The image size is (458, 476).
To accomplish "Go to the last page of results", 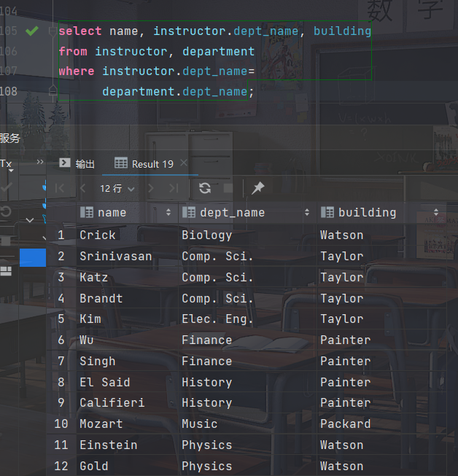I will 174,189.
